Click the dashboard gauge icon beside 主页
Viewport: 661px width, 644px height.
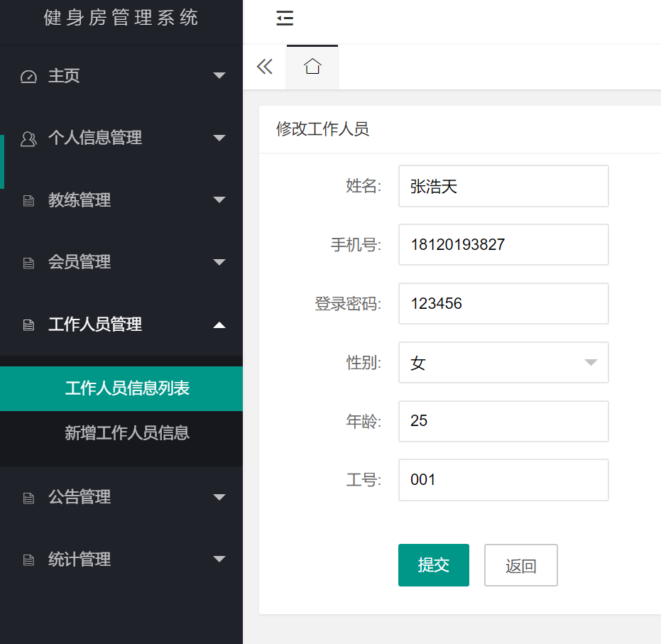(x=28, y=77)
